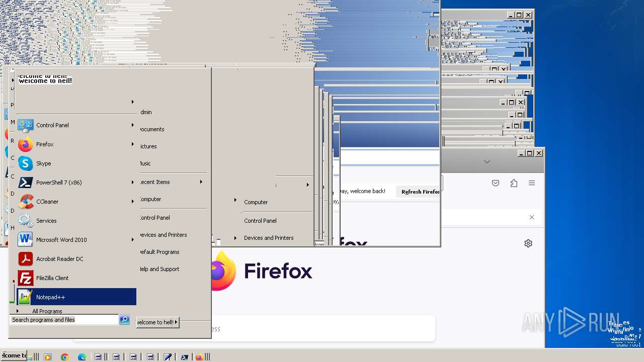Expand the PowerShell 7 (x86) jump list arrow

pyautogui.click(x=133, y=183)
